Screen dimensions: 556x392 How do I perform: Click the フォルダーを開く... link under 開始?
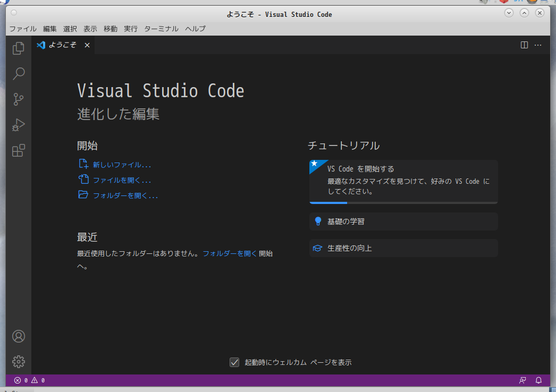pyautogui.click(x=125, y=195)
